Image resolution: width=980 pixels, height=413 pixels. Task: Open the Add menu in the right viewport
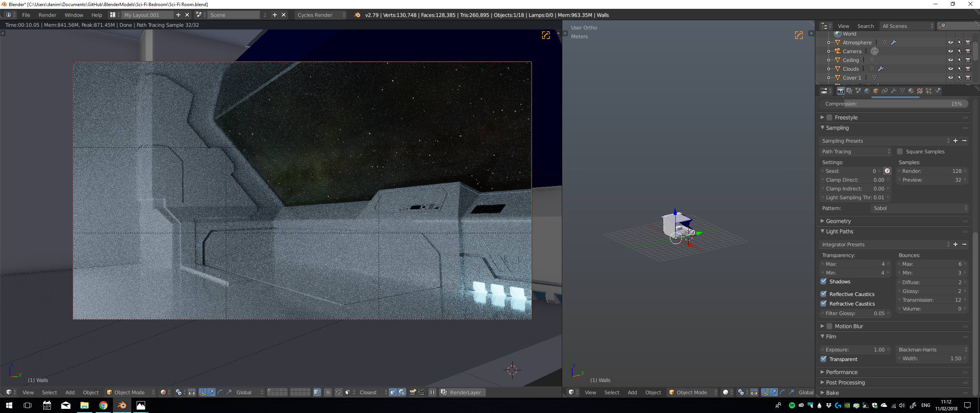point(632,392)
